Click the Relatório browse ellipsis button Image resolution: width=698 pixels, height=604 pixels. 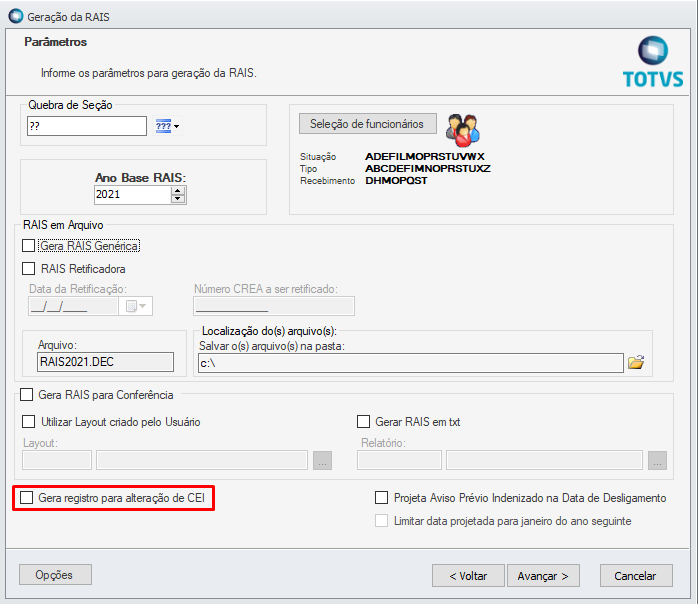click(657, 460)
